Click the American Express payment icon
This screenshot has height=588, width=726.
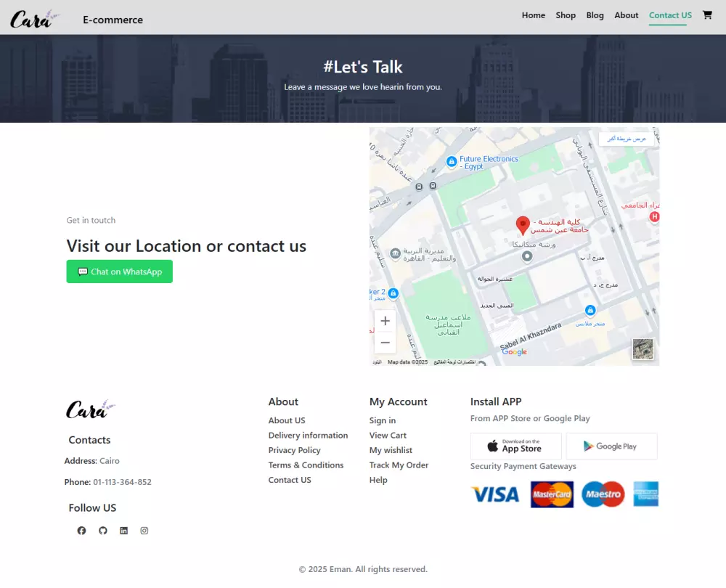pyautogui.click(x=644, y=494)
